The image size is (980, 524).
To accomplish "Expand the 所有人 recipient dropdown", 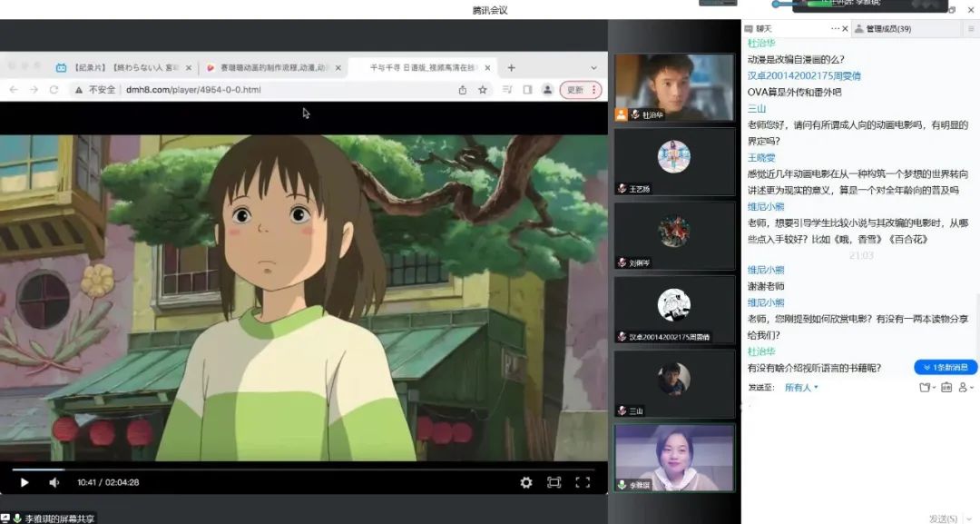I will 801,388.
